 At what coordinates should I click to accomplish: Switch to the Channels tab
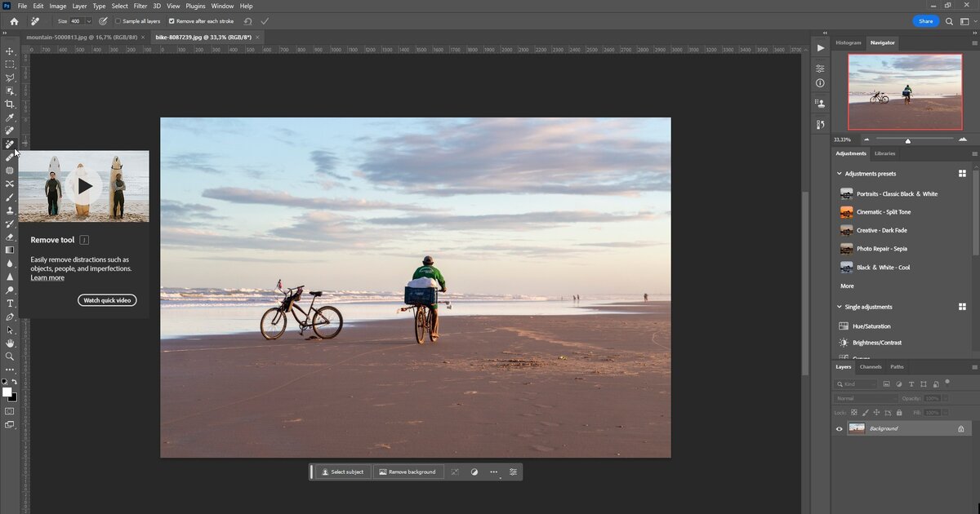(x=871, y=367)
